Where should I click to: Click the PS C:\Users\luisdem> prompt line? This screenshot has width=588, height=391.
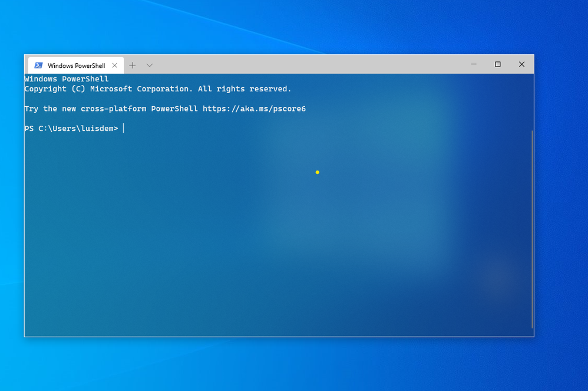click(71, 129)
